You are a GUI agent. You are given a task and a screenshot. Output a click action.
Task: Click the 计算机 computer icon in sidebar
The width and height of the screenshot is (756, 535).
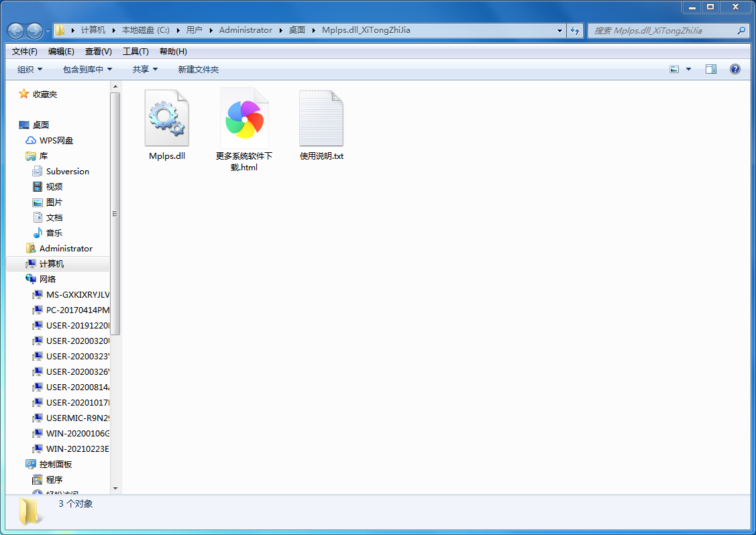(31, 263)
